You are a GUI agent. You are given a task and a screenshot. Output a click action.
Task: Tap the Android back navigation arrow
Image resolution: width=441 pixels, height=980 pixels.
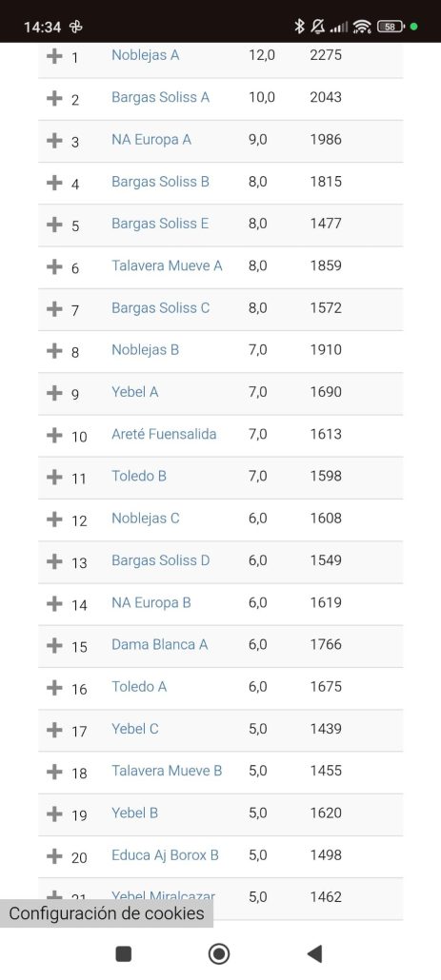[314, 953]
